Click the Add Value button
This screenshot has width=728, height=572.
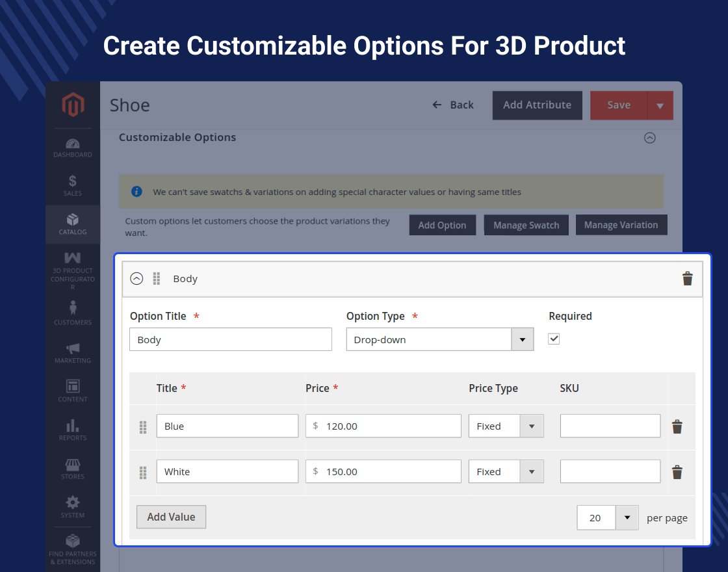(x=171, y=517)
